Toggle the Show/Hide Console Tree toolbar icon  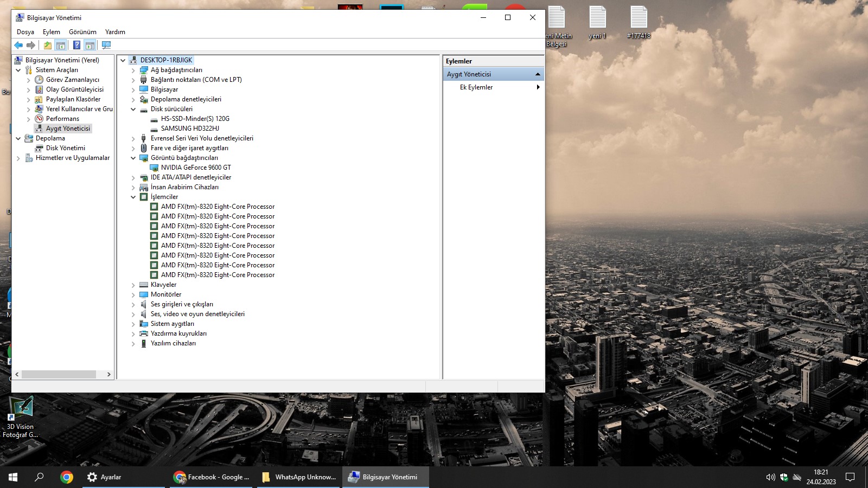click(61, 46)
